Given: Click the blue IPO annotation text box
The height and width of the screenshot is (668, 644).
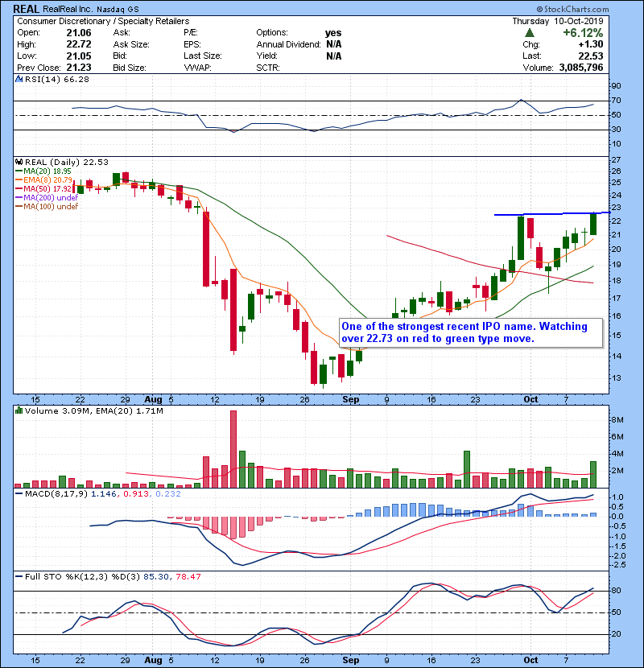Looking at the screenshot, I should [x=471, y=332].
